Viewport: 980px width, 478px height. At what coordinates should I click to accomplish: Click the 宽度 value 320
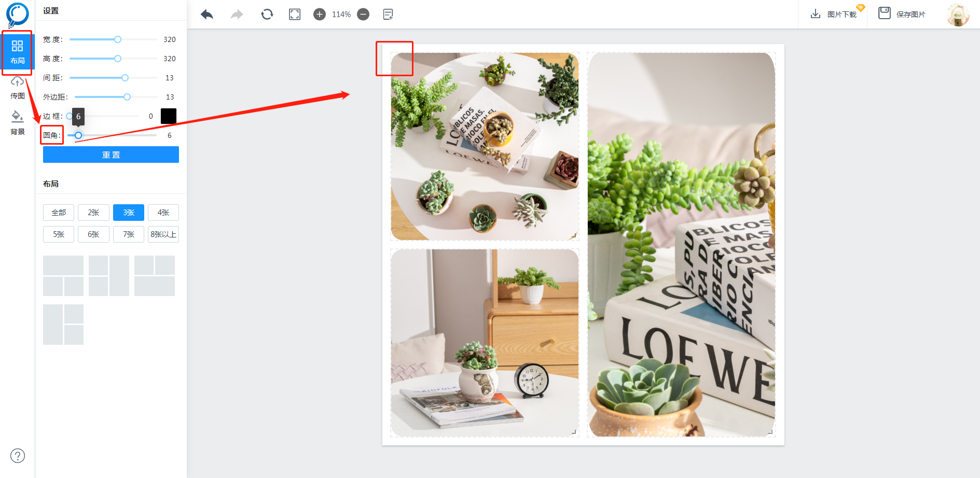click(x=170, y=39)
